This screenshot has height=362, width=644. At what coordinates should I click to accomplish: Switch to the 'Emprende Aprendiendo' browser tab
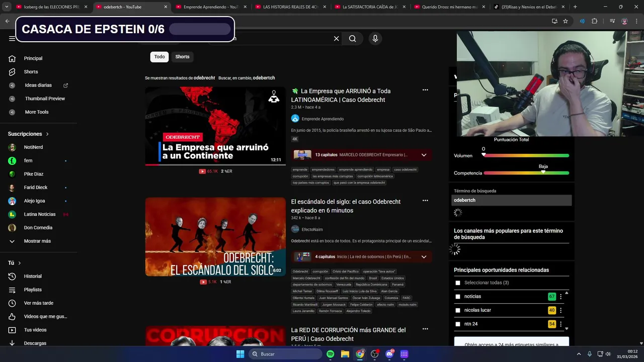pyautogui.click(x=211, y=7)
